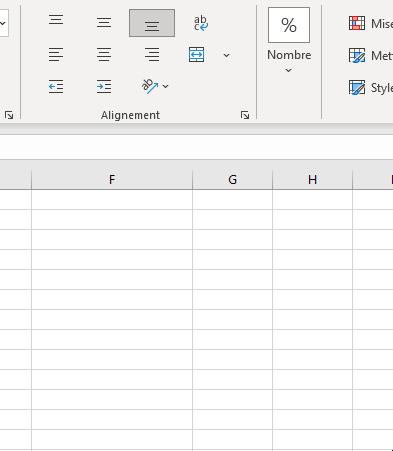Center text horizontally in cell
393x451 pixels.
point(104,55)
